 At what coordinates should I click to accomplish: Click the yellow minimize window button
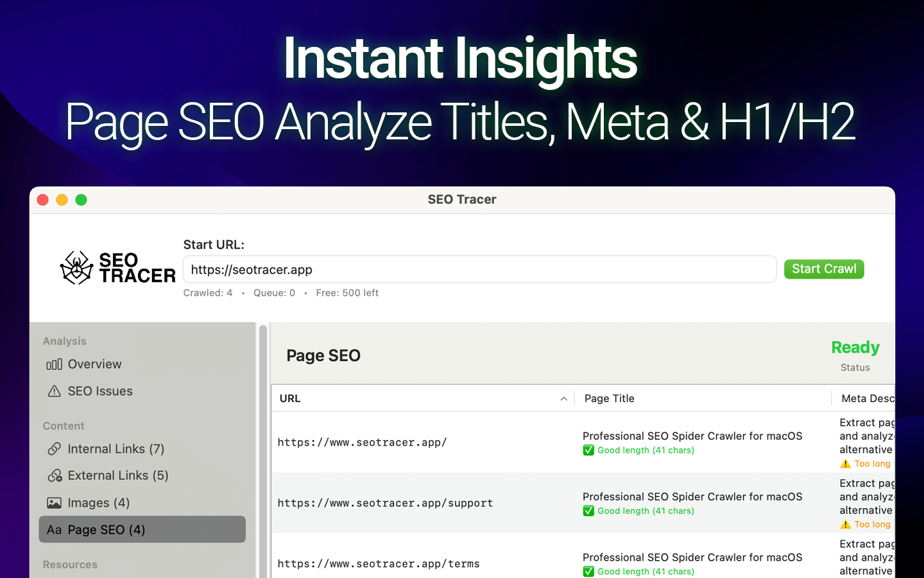click(x=62, y=200)
